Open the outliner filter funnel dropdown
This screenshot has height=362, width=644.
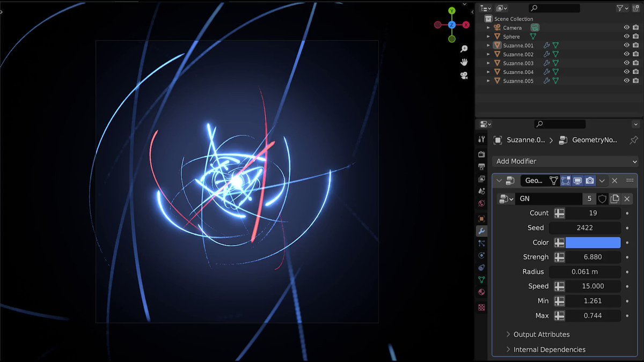point(623,8)
